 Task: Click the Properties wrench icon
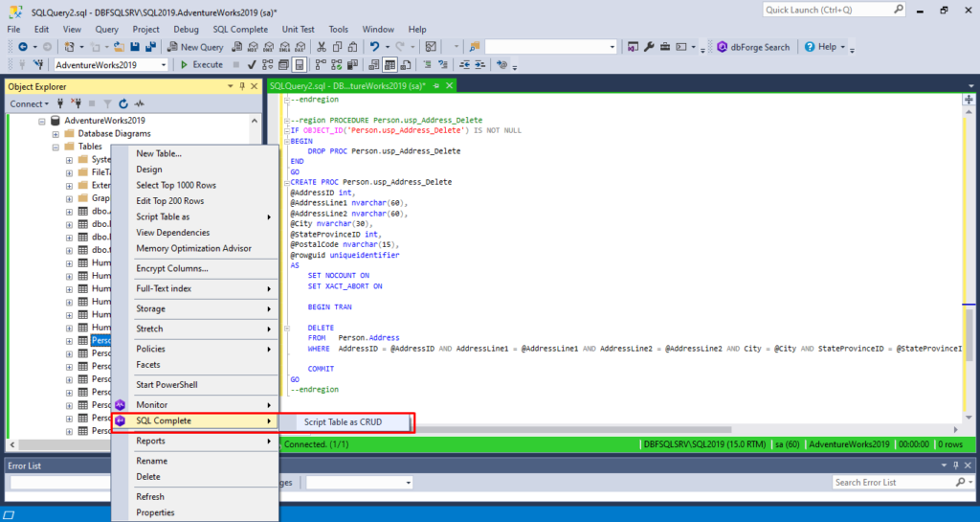click(649, 47)
